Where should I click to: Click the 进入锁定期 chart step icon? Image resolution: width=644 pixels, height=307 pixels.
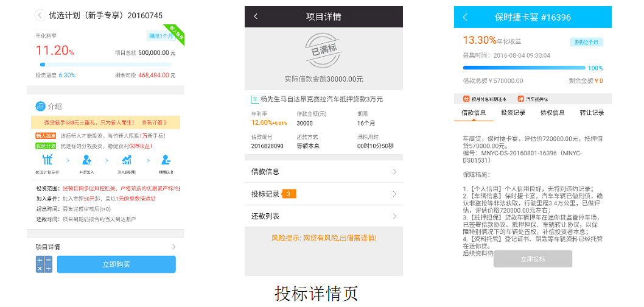pyautogui.click(x=127, y=160)
